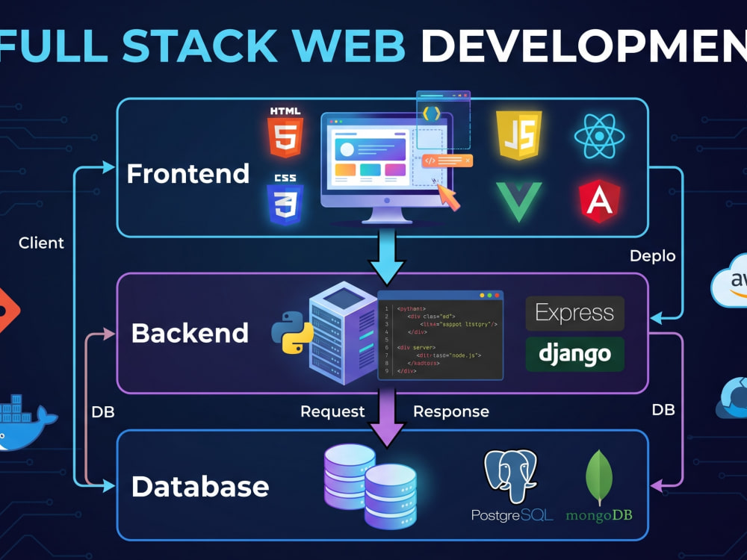
Task: Click the Deplo label on right
Action: 653,256
